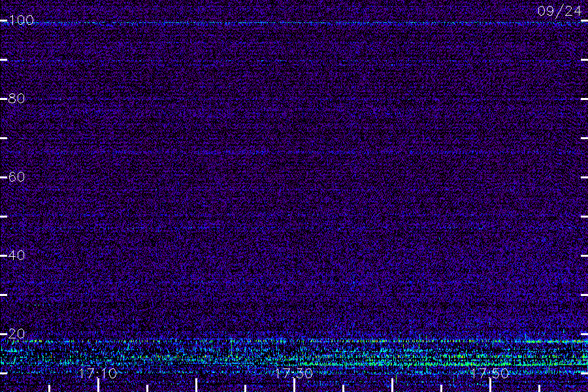
Task: Click the 80 frequency axis label
Action: point(16,99)
